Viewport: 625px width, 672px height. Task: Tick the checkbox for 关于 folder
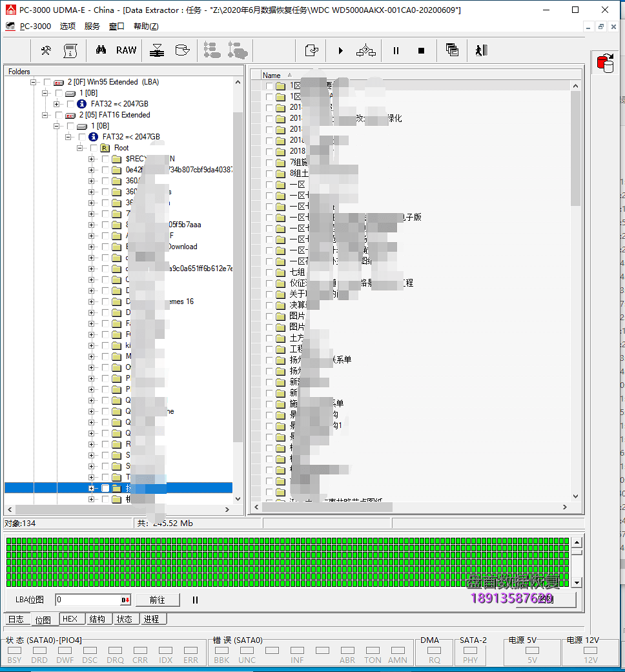[269, 294]
